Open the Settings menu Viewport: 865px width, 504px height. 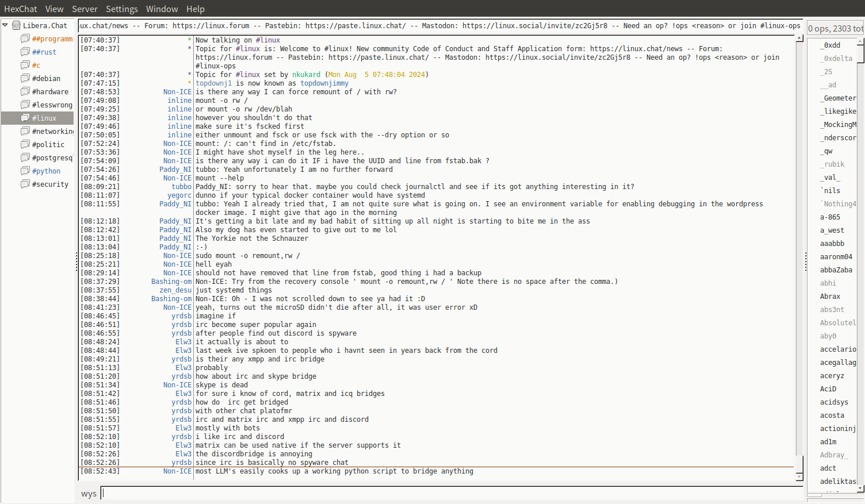(121, 9)
